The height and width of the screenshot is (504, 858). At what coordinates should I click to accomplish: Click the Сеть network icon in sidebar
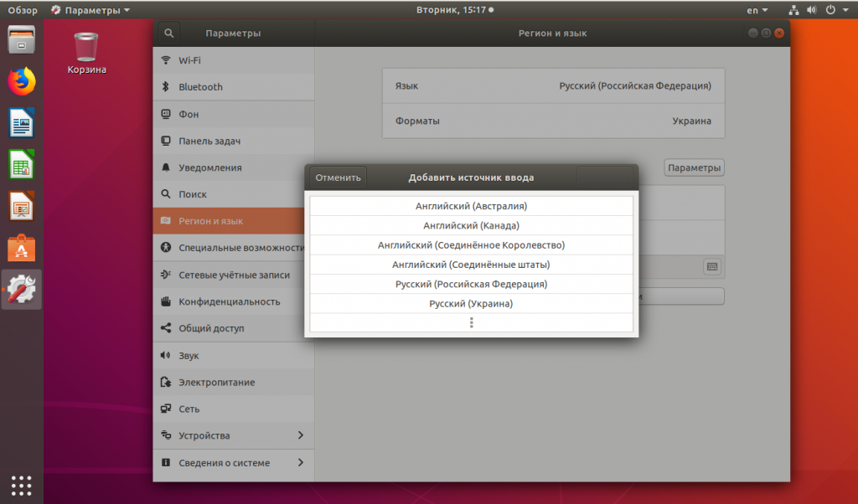pos(166,409)
